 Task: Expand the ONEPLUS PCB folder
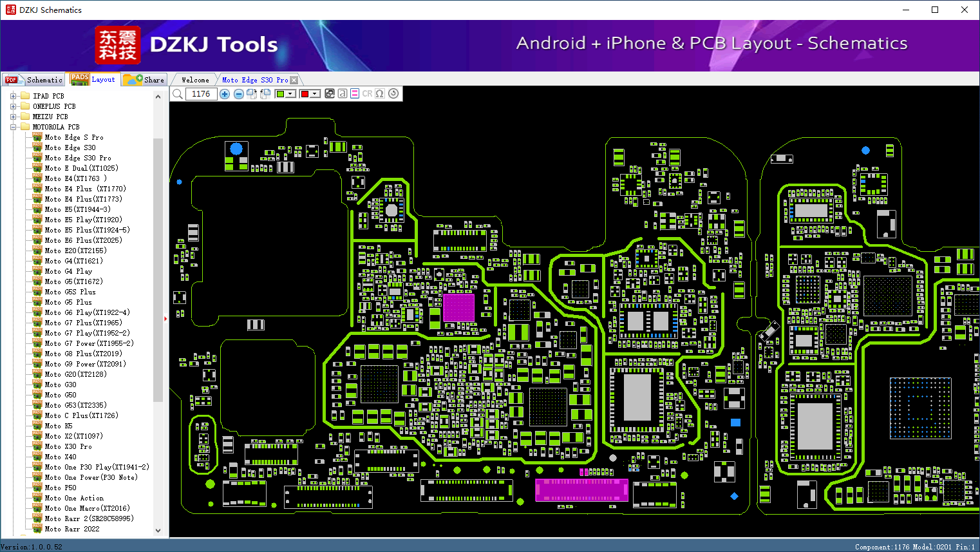[x=13, y=106]
